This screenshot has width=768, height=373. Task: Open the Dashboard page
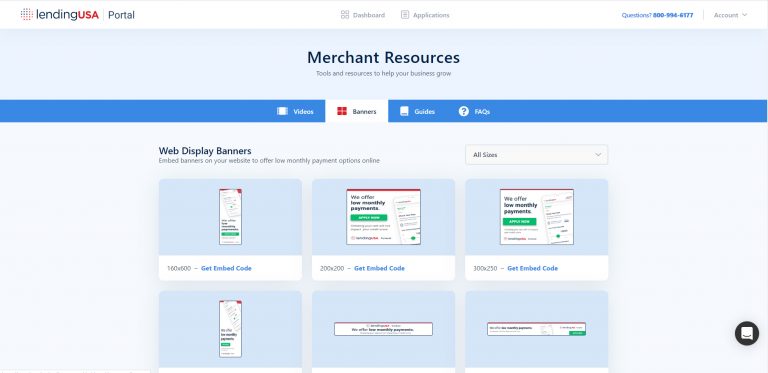pyautogui.click(x=363, y=15)
